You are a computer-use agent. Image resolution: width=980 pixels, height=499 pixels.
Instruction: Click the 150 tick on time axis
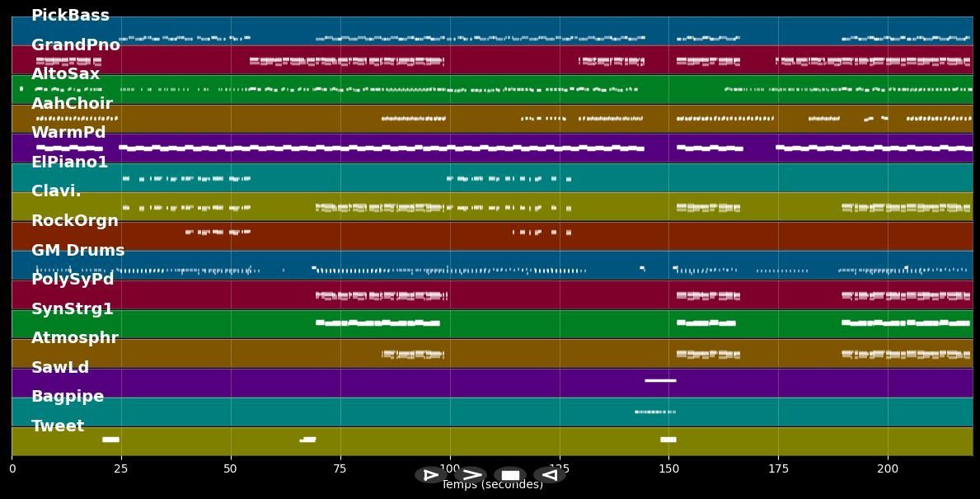tap(668, 468)
